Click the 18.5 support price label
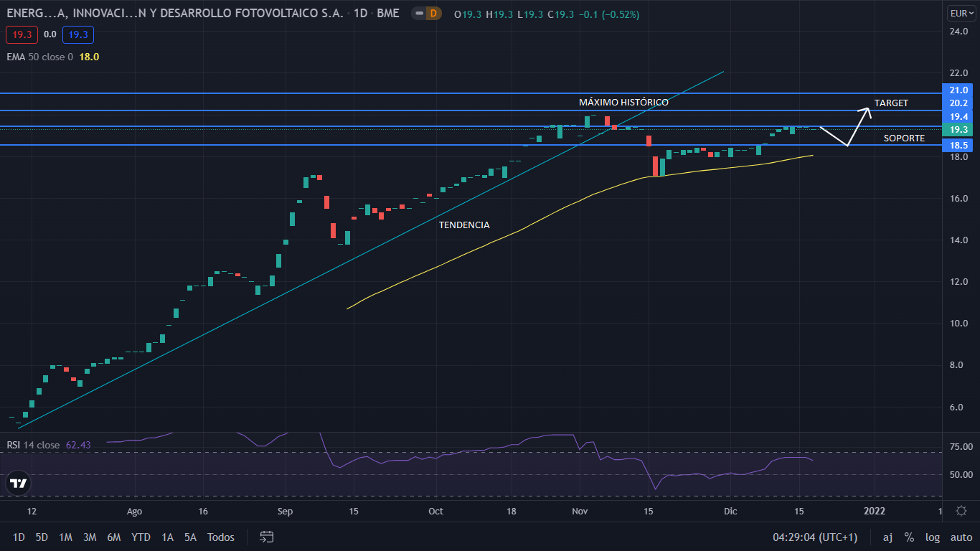 point(959,145)
